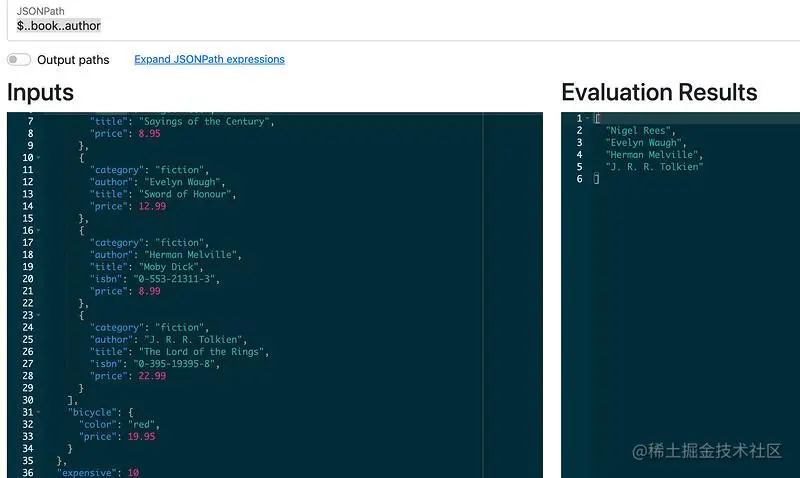Click the "bicycle" key in Inputs
Screen dimensions: 800x478
coord(95,412)
